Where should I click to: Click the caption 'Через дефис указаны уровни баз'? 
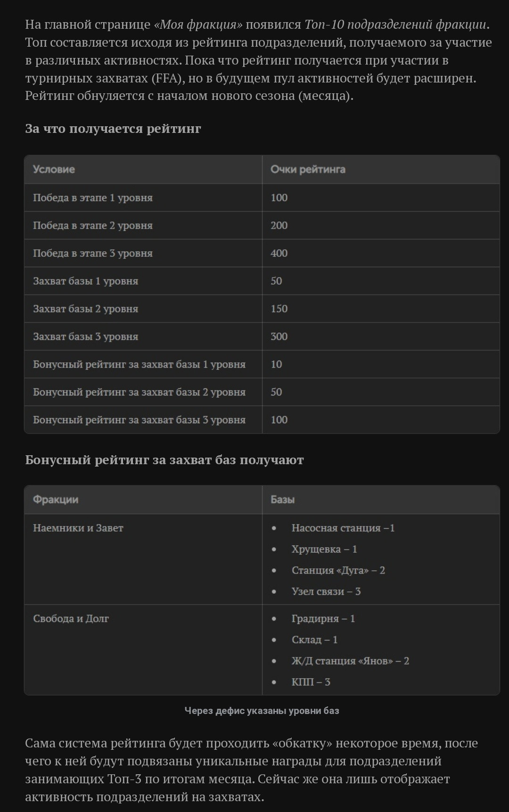coord(262,711)
